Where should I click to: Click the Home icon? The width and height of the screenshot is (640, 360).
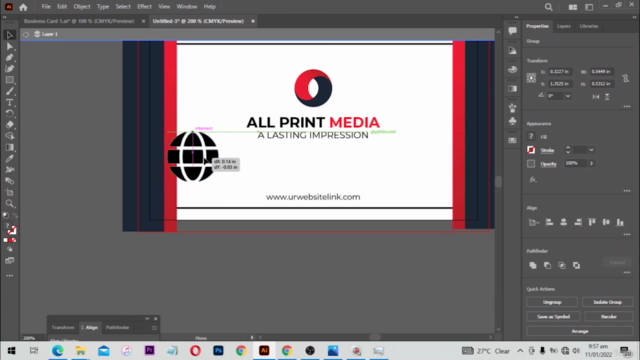[23, 7]
